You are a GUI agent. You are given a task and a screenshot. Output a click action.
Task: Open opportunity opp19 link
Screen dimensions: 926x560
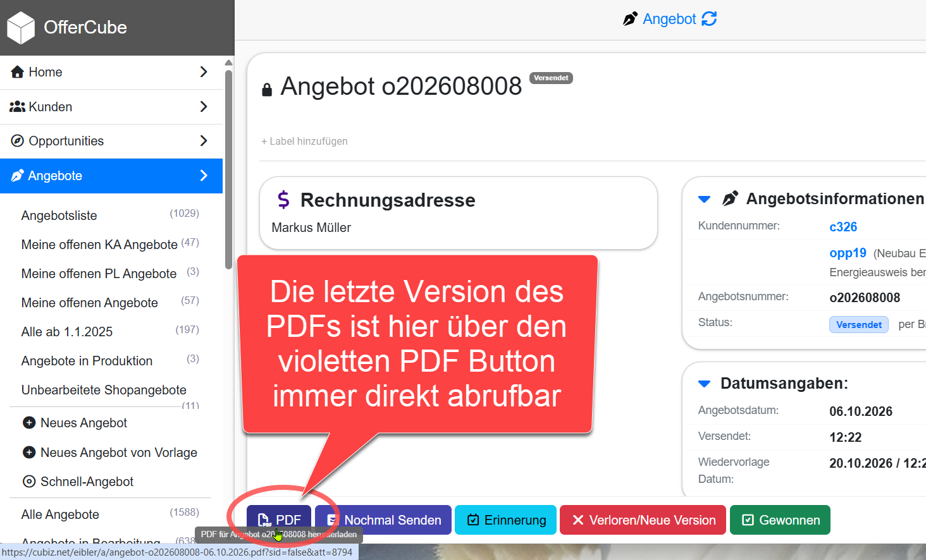point(848,253)
